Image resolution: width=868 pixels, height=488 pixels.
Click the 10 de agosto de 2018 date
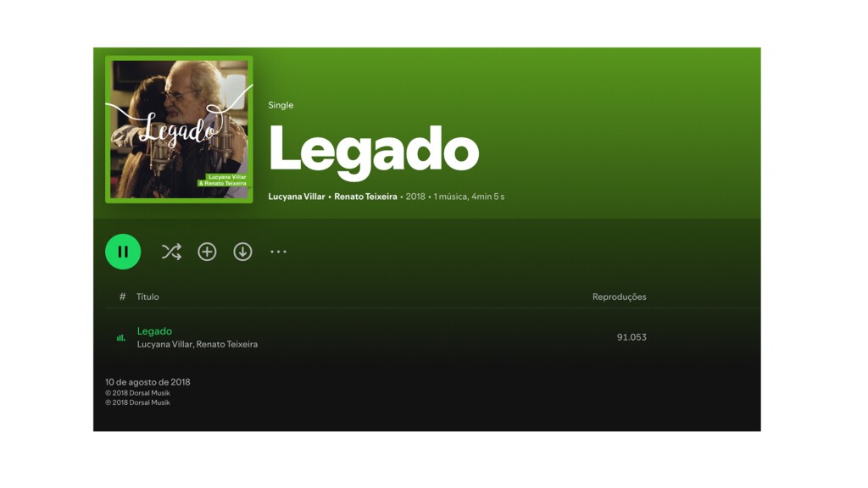(x=147, y=382)
